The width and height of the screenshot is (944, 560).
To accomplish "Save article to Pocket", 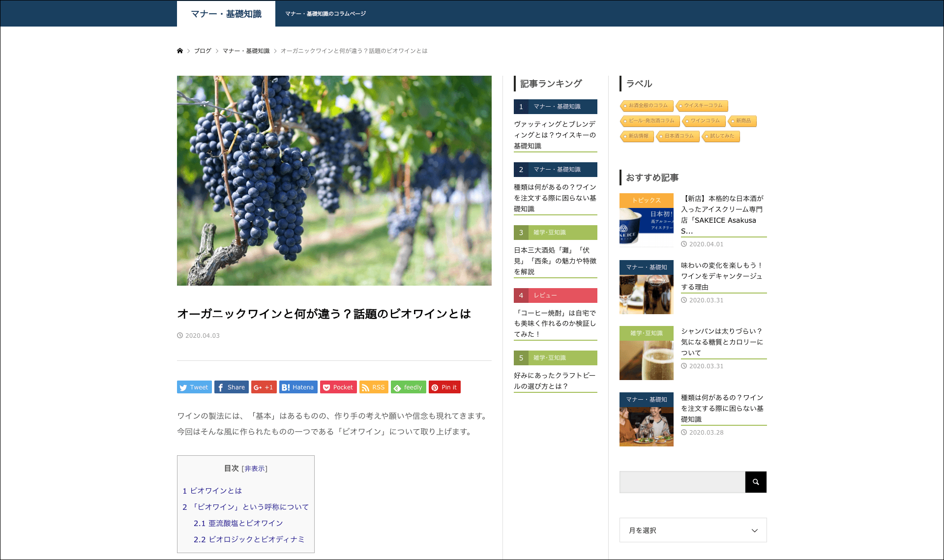I will (338, 387).
